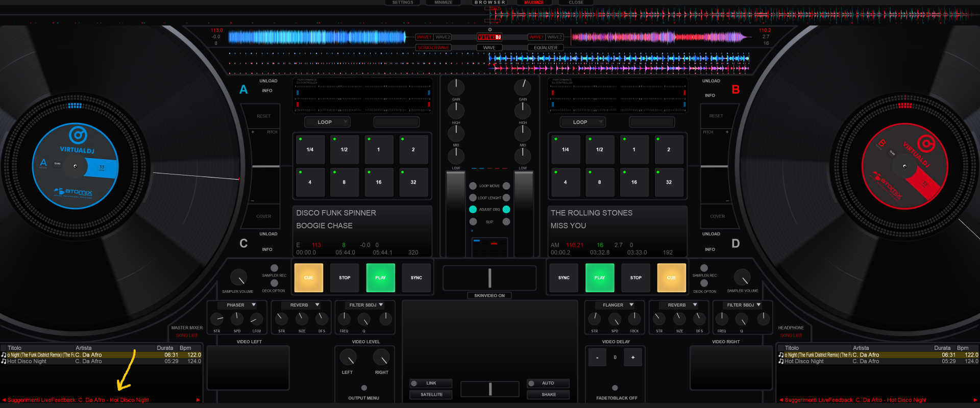Select deck B letter icon

(x=736, y=89)
